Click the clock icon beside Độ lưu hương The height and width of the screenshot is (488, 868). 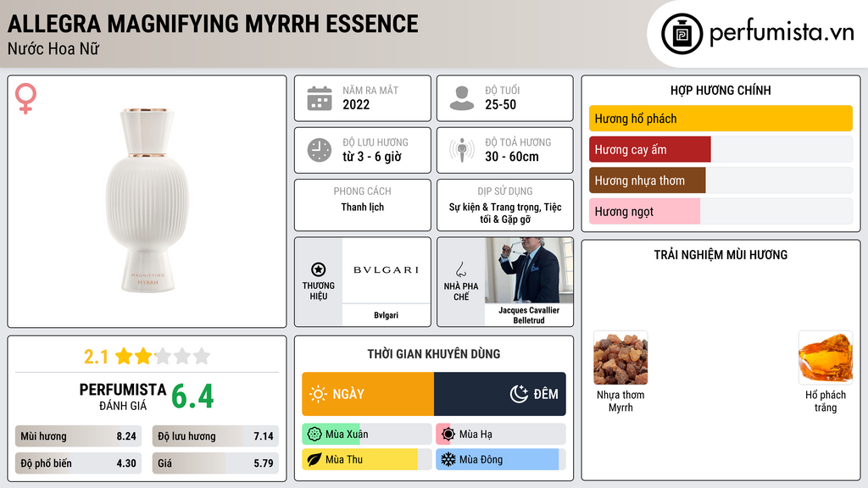tap(320, 150)
